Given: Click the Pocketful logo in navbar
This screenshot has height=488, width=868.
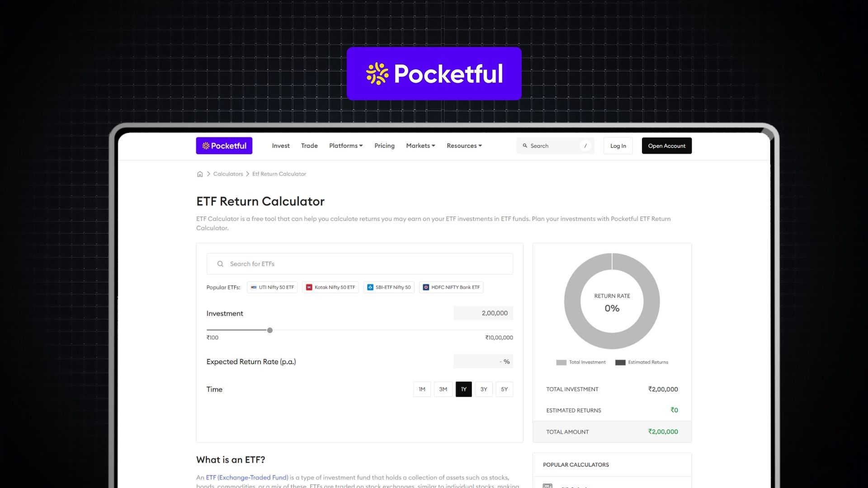Looking at the screenshot, I should pyautogui.click(x=224, y=146).
